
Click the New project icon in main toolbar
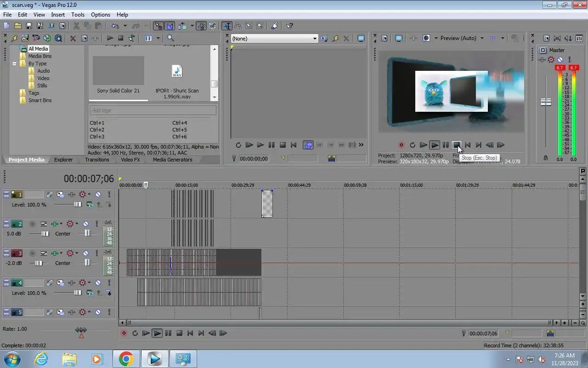tap(6, 26)
